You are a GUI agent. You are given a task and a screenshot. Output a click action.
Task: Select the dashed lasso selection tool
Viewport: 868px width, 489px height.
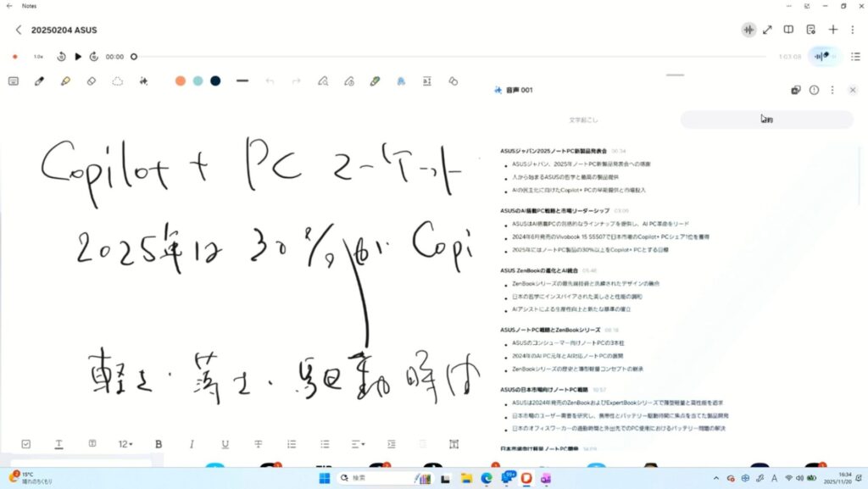pyautogui.click(x=118, y=81)
